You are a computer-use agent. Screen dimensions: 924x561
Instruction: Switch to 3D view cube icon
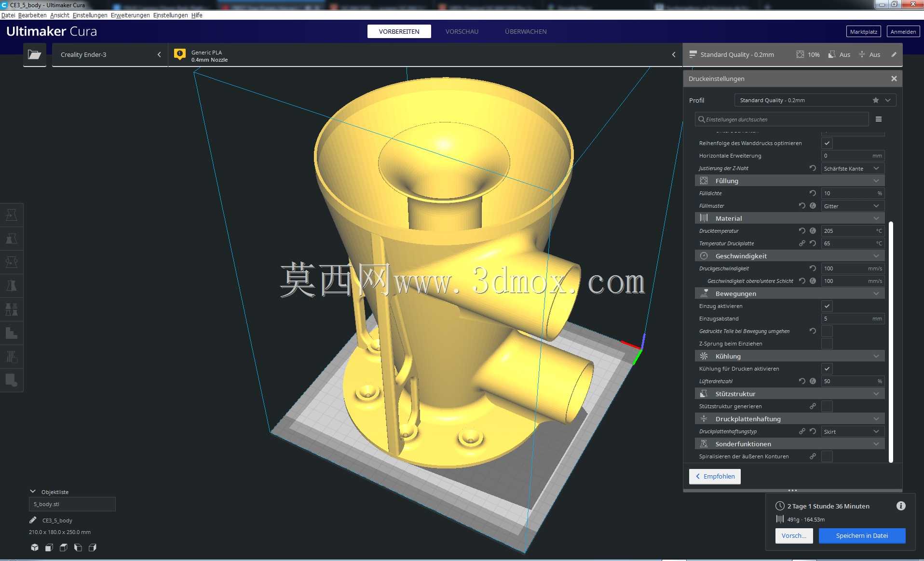35,548
